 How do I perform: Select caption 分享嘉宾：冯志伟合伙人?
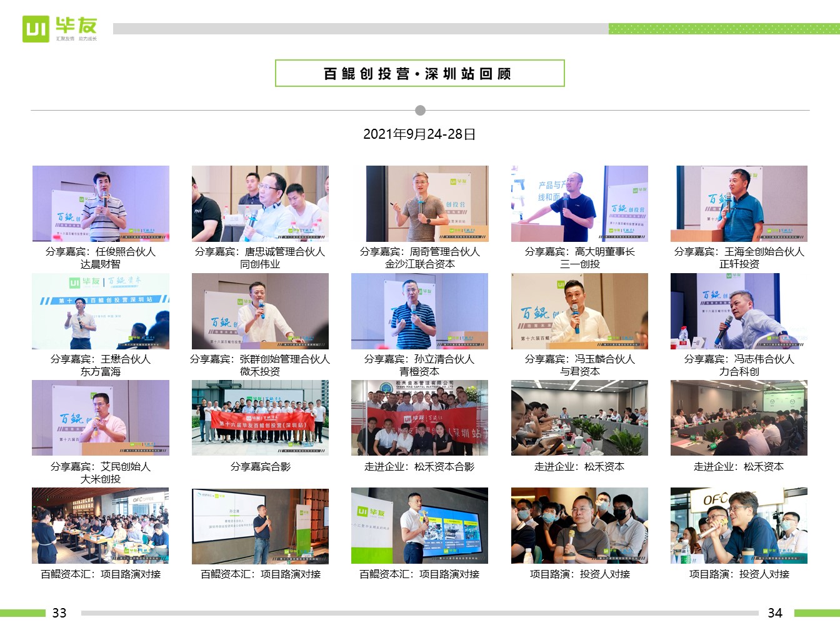click(x=739, y=359)
